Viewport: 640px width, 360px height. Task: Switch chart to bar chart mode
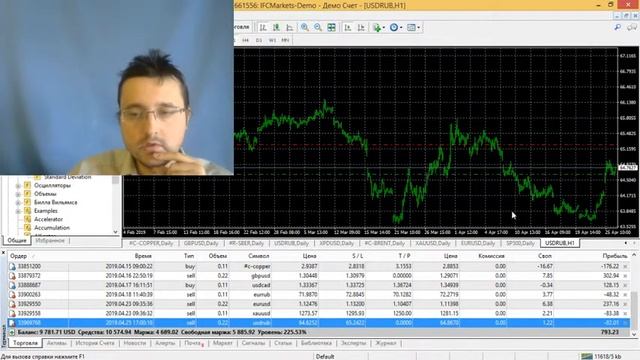click(x=263, y=27)
